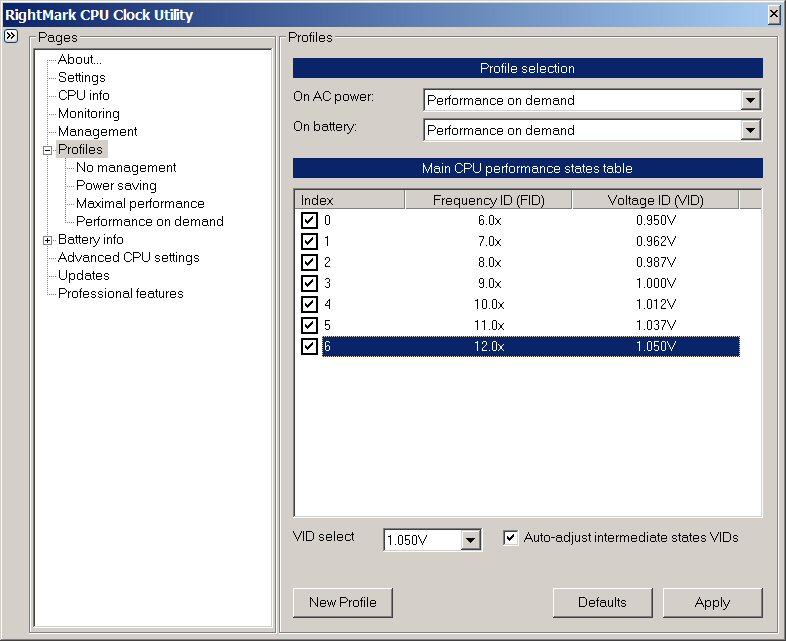The height and width of the screenshot is (641, 786).
Task: Click the Defaults button
Action: [603, 602]
